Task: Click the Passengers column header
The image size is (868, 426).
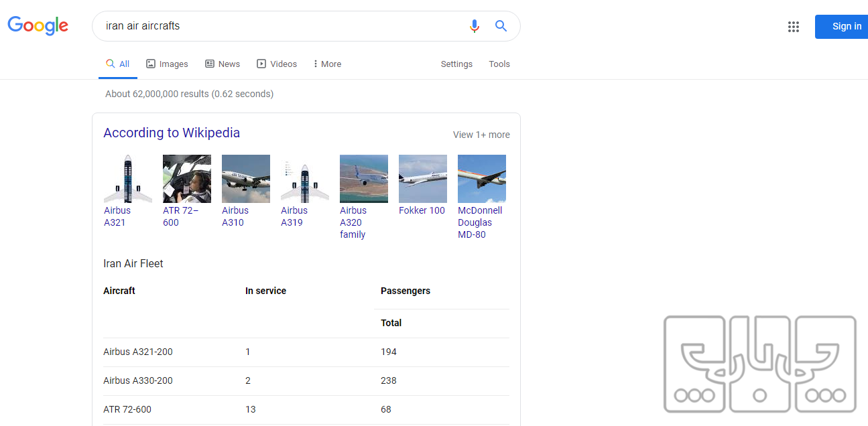Action: [x=406, y=291]
